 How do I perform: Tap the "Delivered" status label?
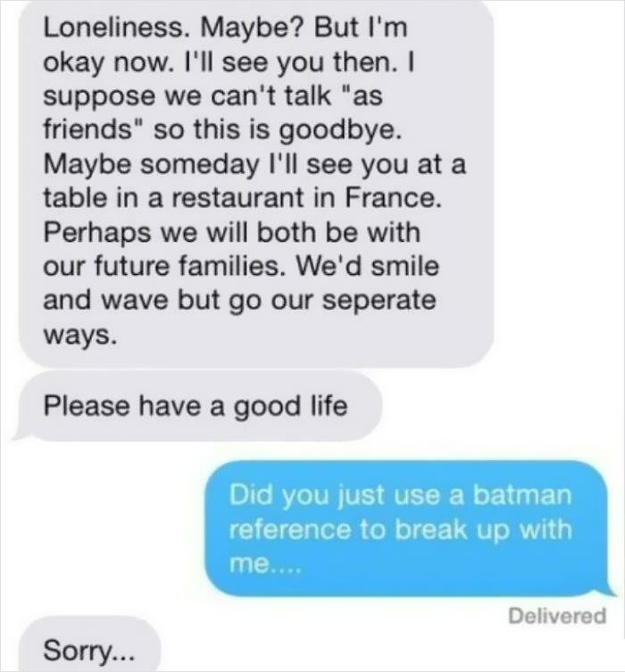pyautogui.click(x=557, y=616)
